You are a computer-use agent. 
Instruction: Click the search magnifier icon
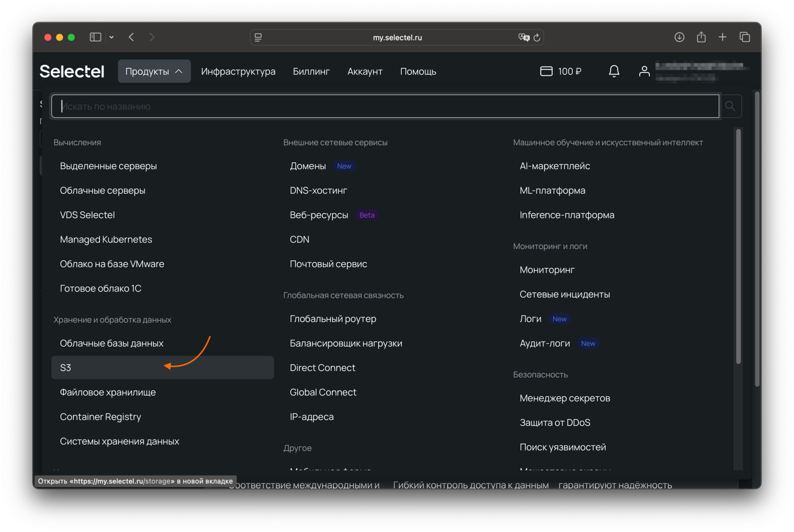pos(730,106)
